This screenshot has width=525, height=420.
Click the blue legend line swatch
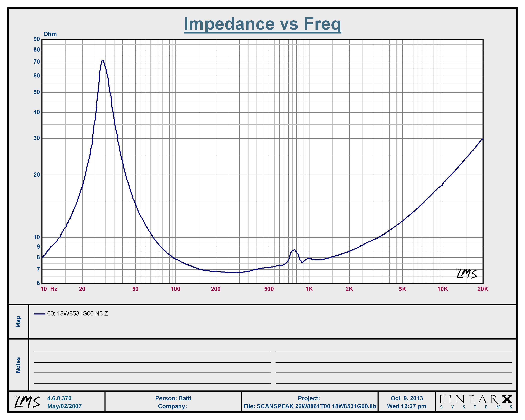[39, 314]
